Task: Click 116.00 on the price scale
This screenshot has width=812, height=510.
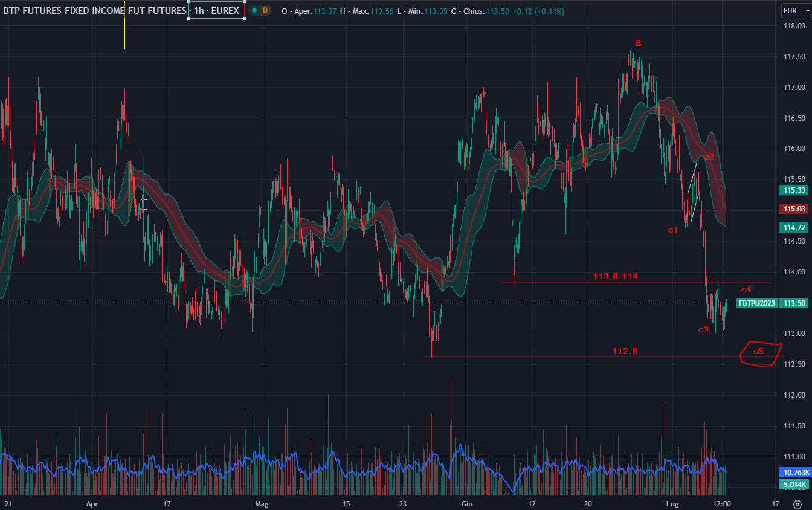Action: click(x=793, y=149)
